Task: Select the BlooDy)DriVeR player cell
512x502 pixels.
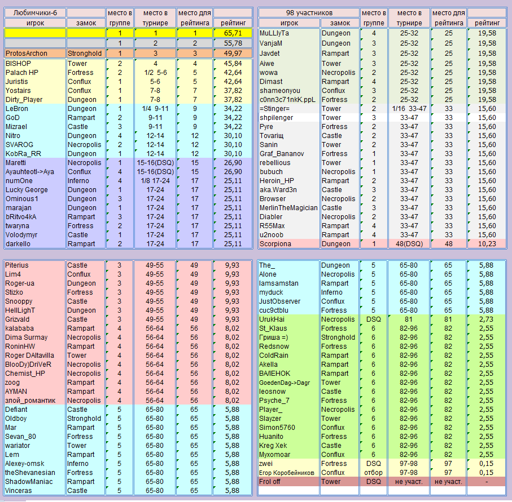Action: (x=35, y=364)
